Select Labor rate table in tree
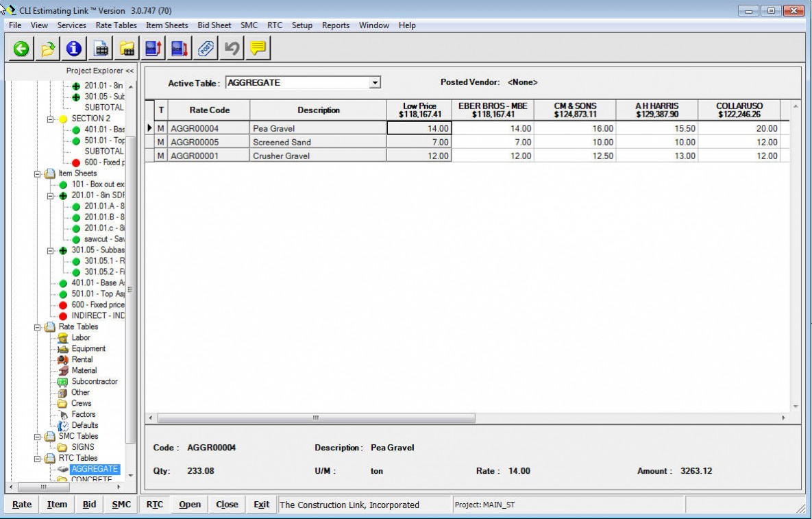Viewport: 812px width, 519px height. [x=81, y=338]
